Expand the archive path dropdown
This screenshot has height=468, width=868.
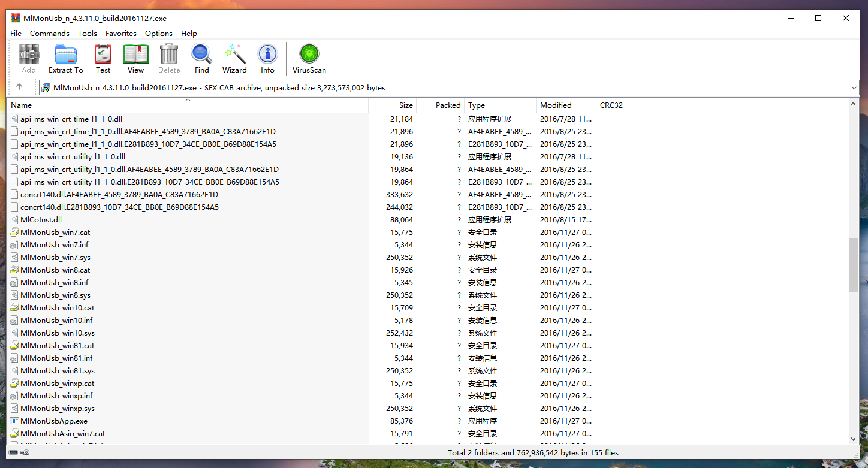(x=854, y=88)
